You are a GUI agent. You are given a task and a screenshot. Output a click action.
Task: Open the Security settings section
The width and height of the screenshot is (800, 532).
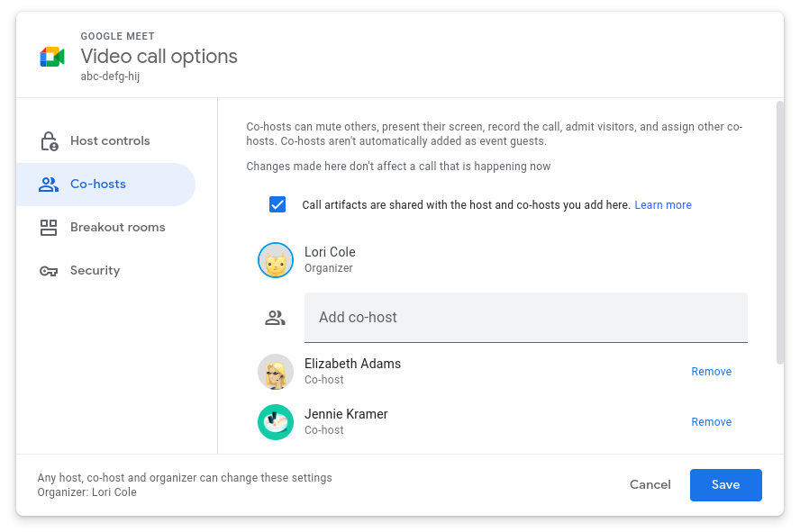[x=95, y=271]
